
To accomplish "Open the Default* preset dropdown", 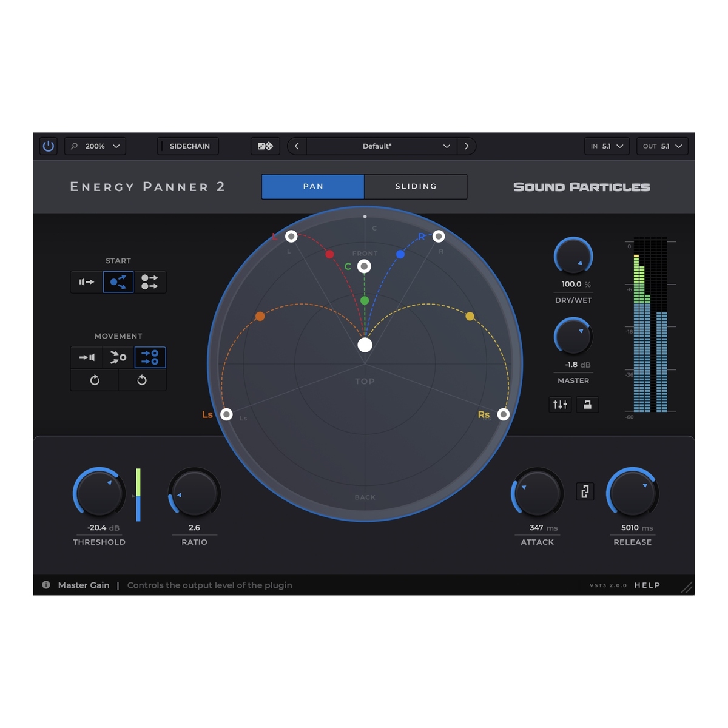I will coord(382,146).
